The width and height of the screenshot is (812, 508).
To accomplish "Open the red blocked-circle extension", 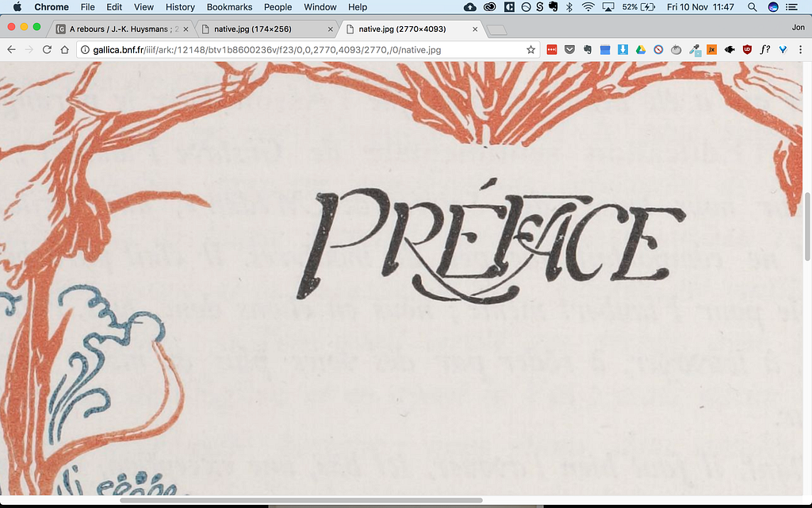I will (658, 50).
